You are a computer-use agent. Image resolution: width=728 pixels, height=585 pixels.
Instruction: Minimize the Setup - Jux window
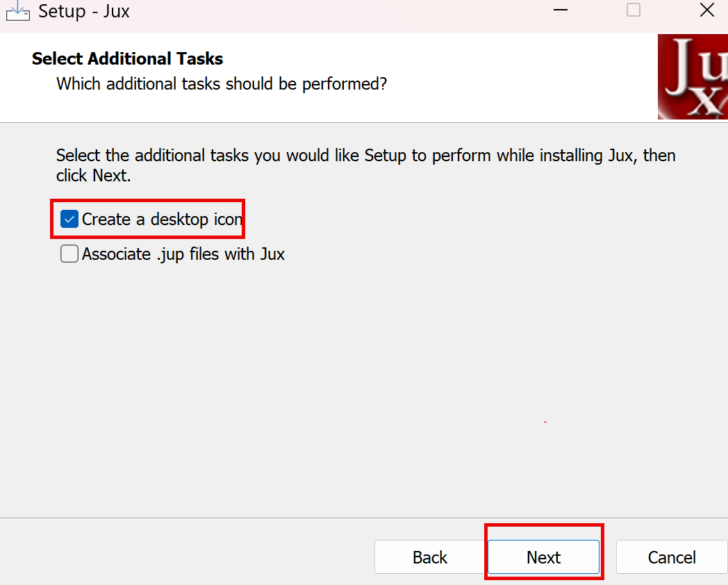click(x=561, y=10)
